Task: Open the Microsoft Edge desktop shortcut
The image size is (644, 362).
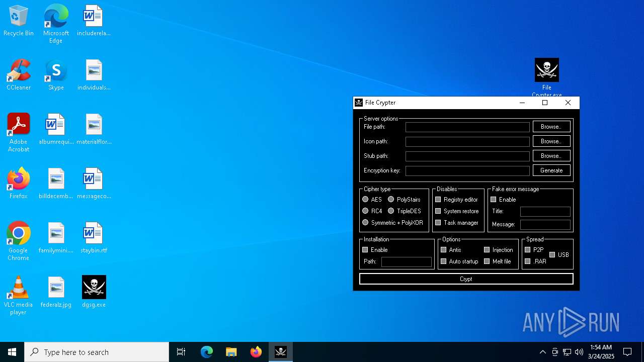Action: pos(56,24)
